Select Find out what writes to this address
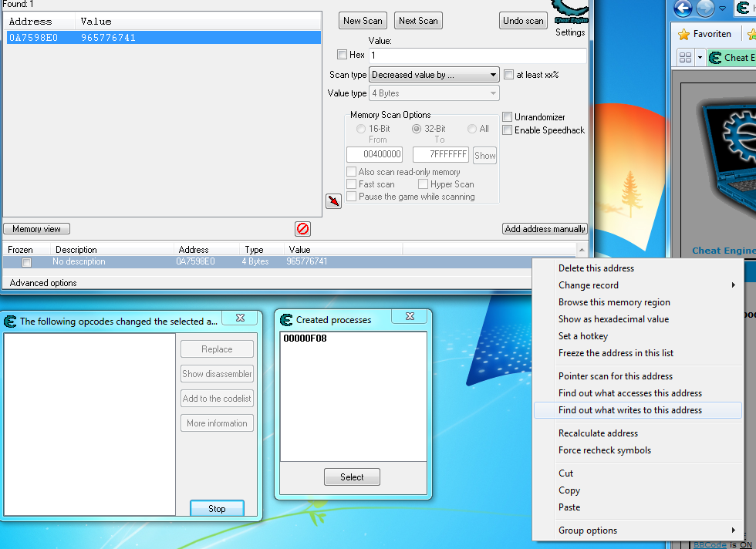This screenshot has height=549, width=756. pyautogui.click(x=630, y=410)
